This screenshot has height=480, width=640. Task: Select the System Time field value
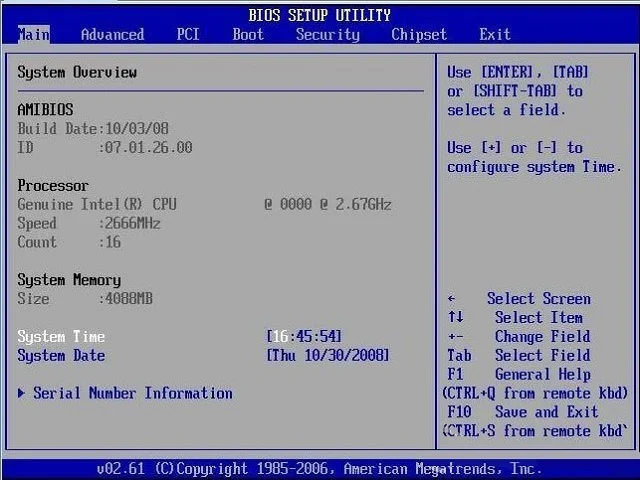pos(304,336)
